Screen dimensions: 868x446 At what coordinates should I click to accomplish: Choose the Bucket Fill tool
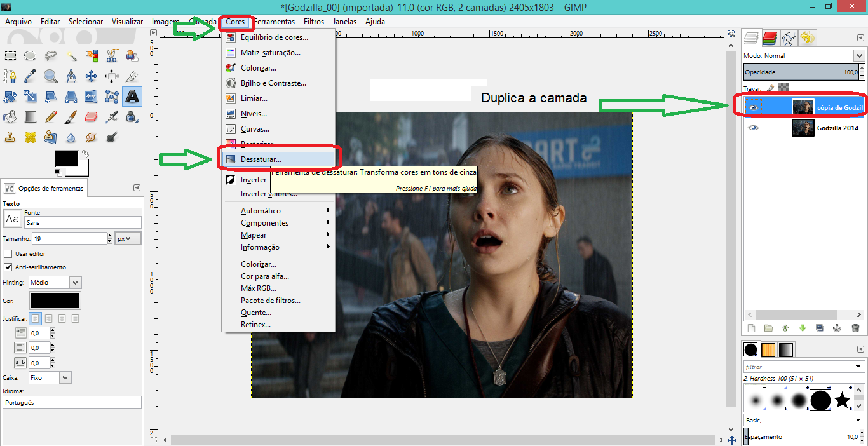tap(10, 117)
